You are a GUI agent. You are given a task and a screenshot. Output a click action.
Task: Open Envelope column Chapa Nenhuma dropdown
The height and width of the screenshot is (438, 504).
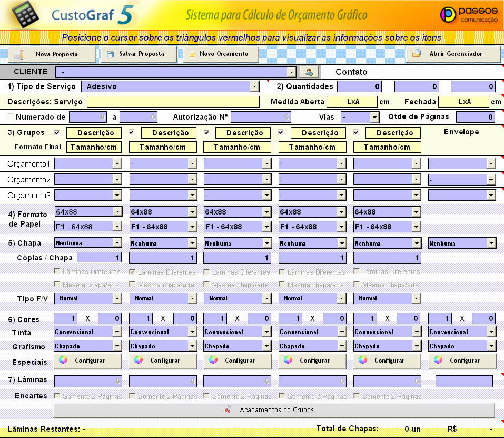coord(491,243)
